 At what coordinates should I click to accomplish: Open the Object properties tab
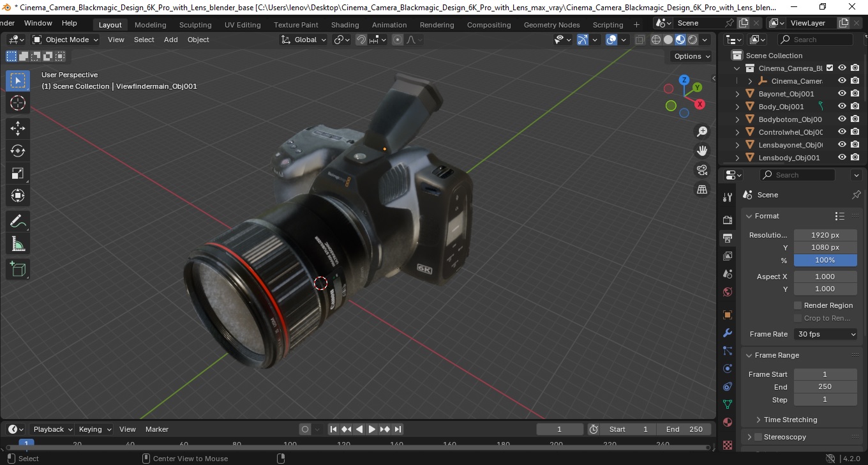(x=728, y=315)
